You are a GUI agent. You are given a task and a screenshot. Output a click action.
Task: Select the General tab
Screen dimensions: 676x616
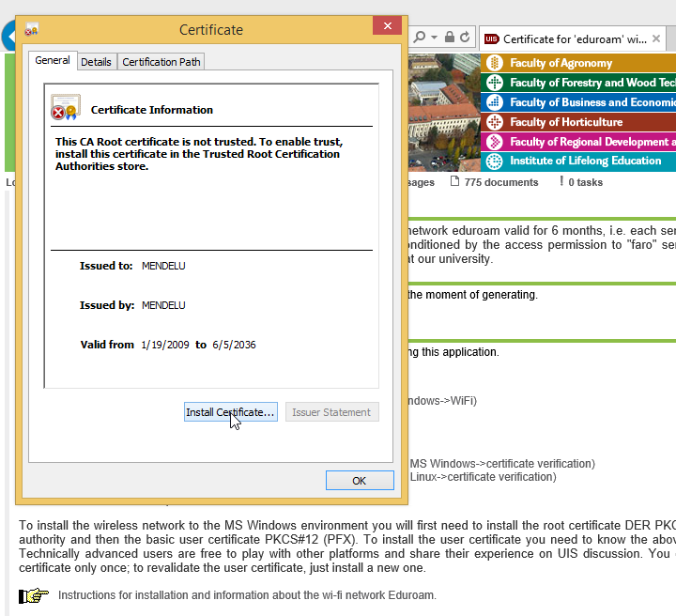[53, 60]
